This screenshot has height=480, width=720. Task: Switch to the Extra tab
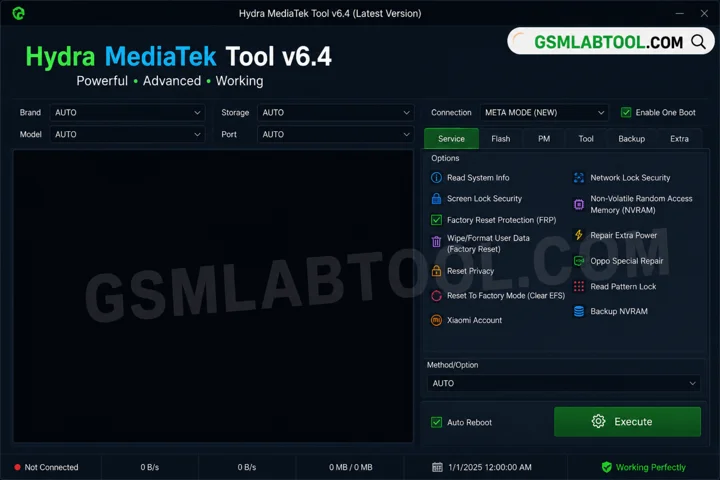click(x=679, y=139)
